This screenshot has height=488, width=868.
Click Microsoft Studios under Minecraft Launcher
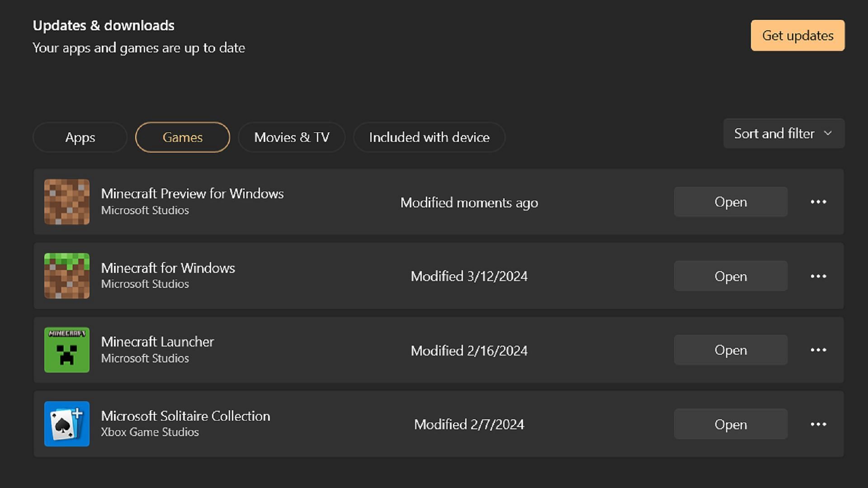[145, 358]
